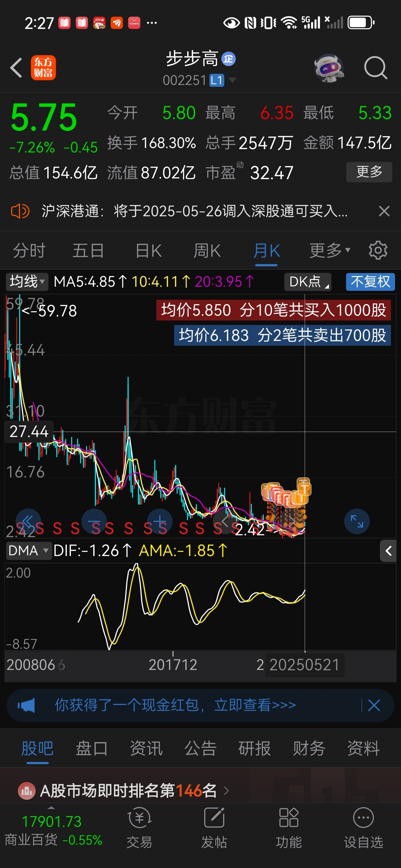Tap the buy summary 均价5.850 label

274,310
